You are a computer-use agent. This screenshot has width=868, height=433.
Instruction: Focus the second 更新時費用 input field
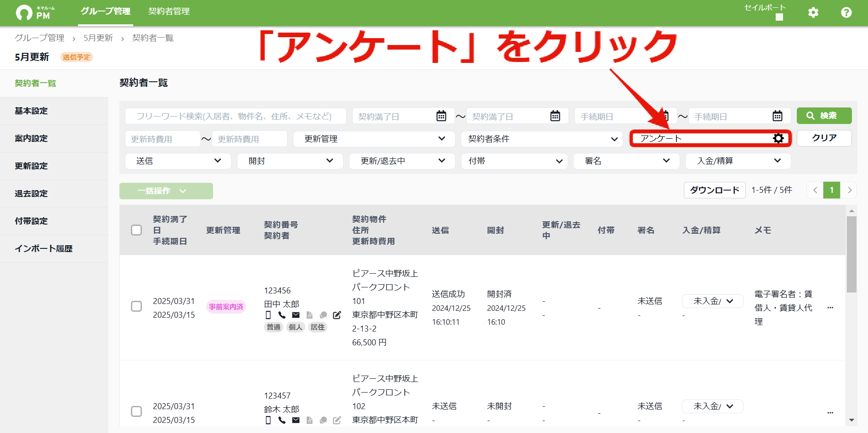249,139
